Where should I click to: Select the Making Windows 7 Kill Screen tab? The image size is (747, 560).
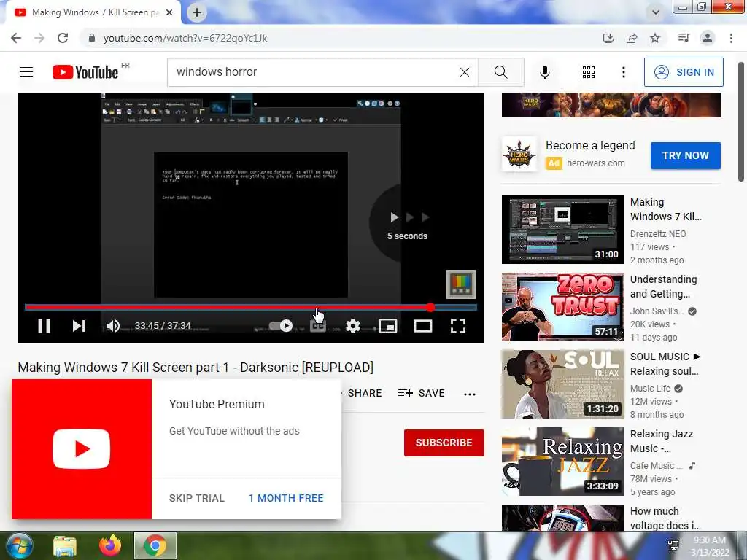coord(93,12)
